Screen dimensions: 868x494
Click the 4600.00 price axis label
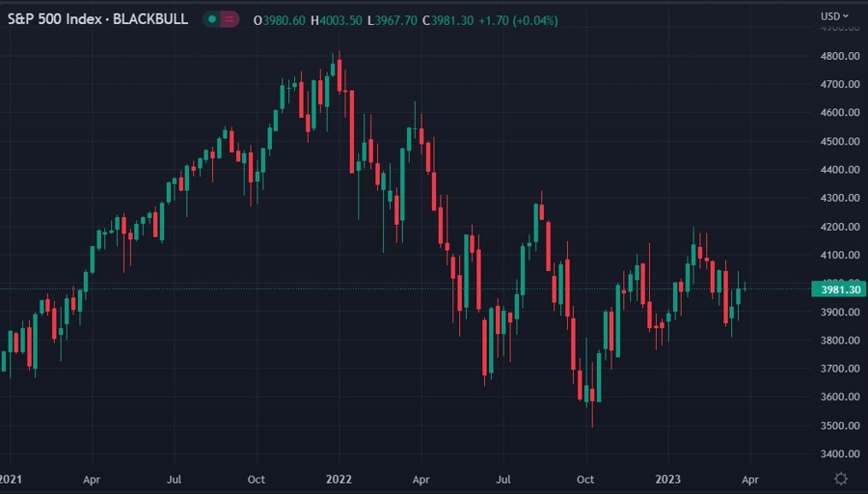point(840,113)
